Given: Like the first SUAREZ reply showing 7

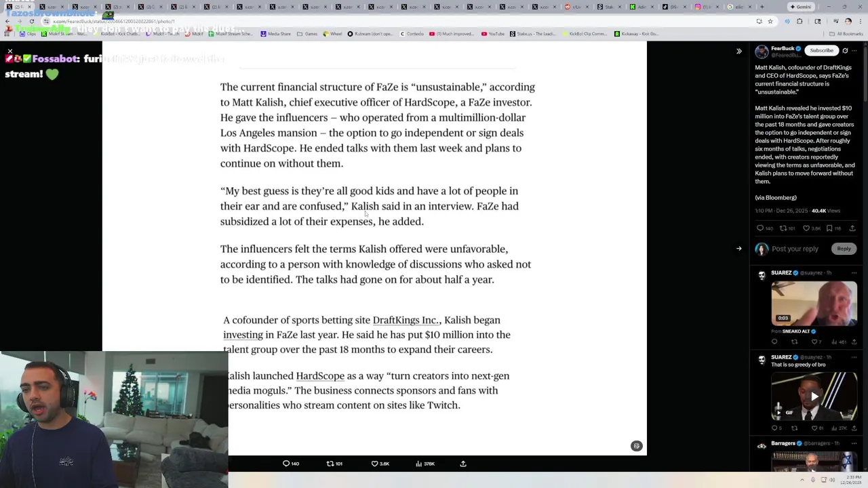Looking at the screenshot, I should click(x=815, y=342).
